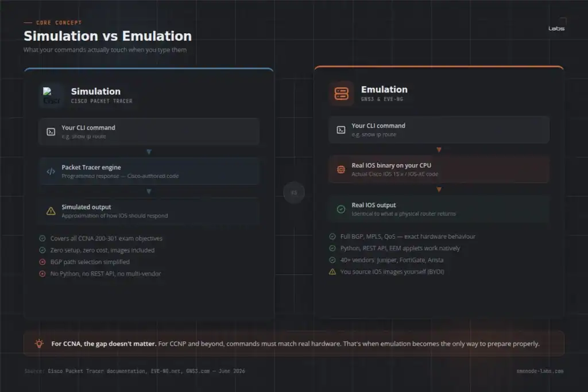Click the check icon beside Zero setup, zero cost
The width and height of the screenshot is (588, 392).
pos(42,250)
